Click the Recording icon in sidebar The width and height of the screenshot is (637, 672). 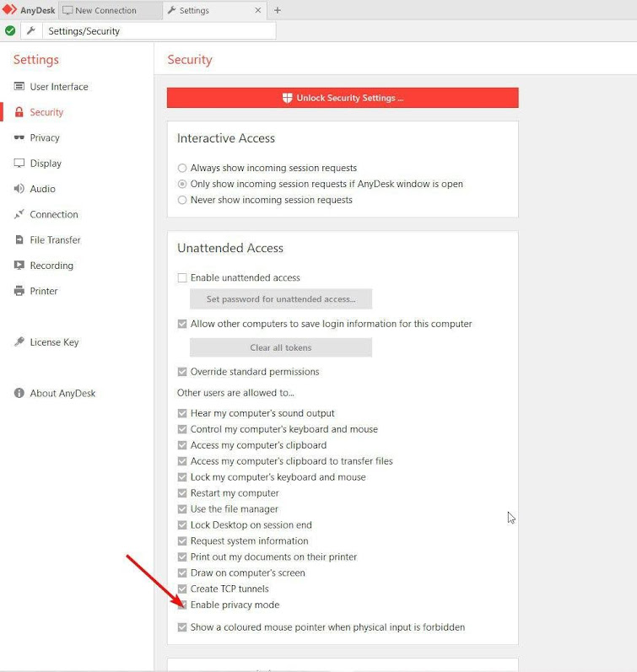point(19,266)
